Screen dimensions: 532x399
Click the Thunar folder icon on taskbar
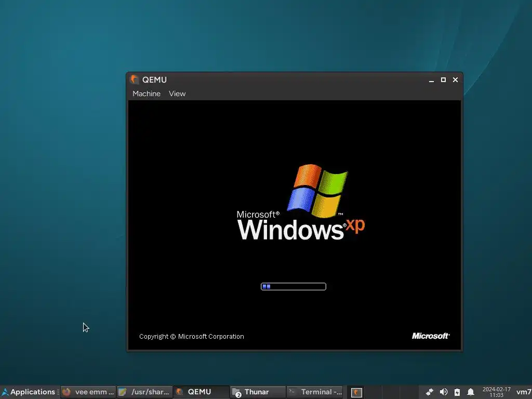[236, 392]
